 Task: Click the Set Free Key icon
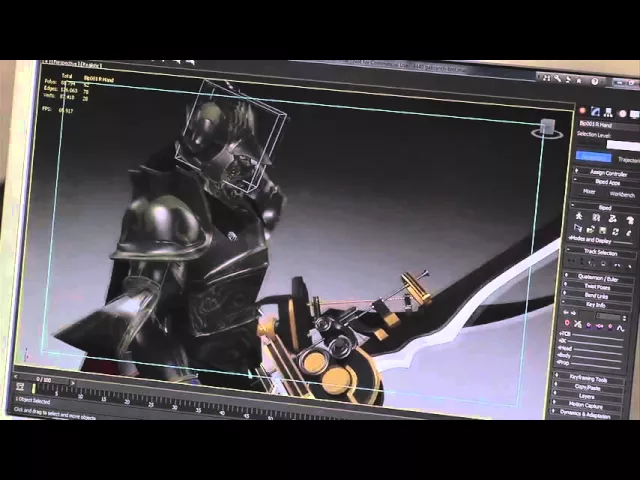coord(610,327)
